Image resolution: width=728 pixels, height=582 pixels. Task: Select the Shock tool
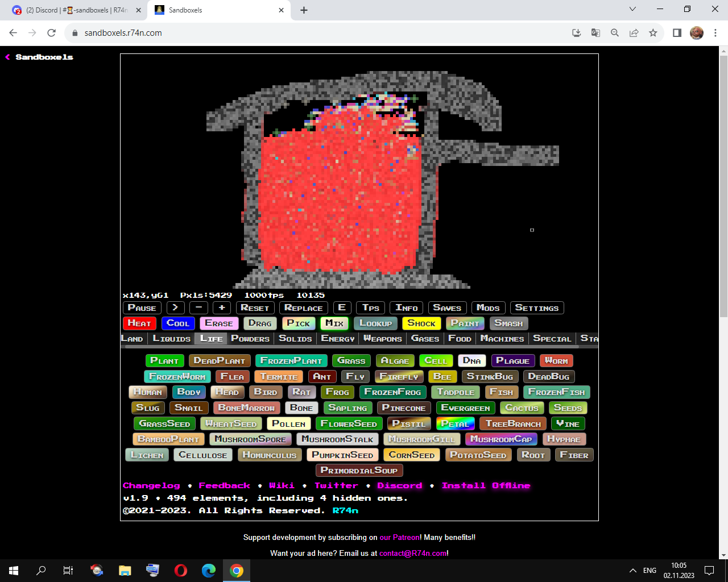point(421,323)
